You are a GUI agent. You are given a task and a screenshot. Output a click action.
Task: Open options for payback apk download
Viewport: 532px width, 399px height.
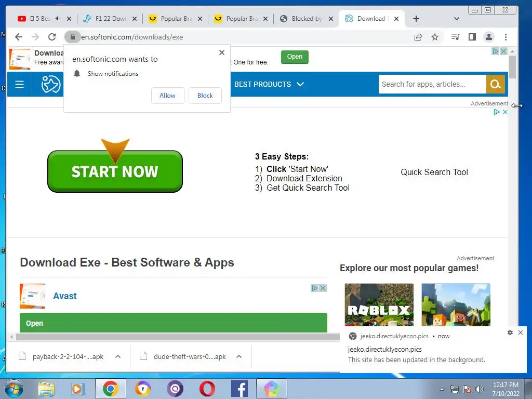coord(118,356)
